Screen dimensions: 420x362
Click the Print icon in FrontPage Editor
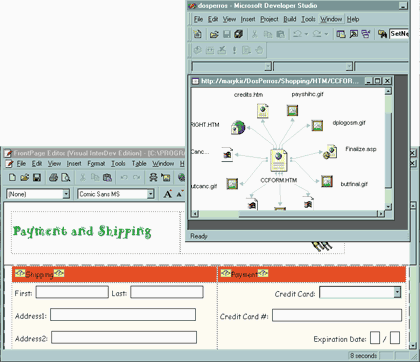[x=53, y=177]
